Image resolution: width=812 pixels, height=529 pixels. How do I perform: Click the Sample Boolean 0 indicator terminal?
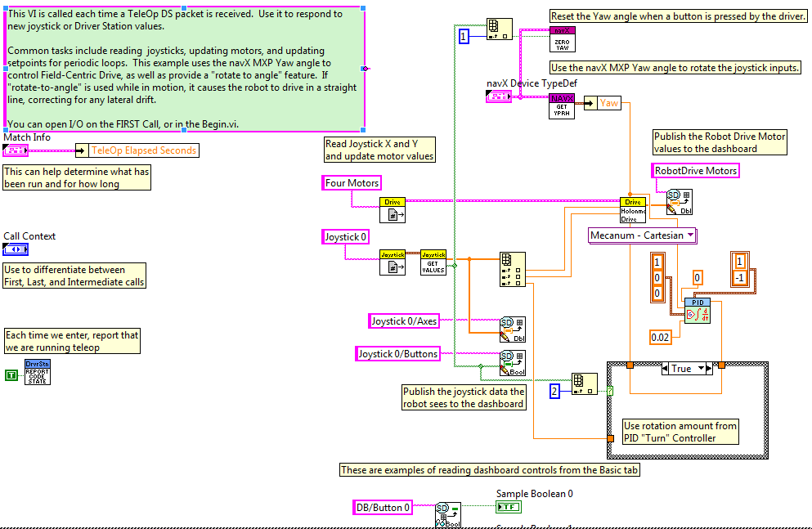(x=509, y=507)
